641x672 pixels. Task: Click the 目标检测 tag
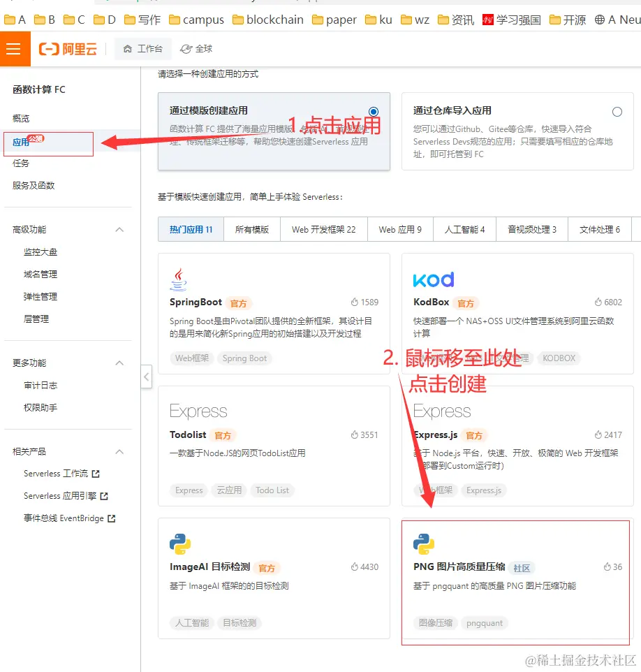point(240,623)
